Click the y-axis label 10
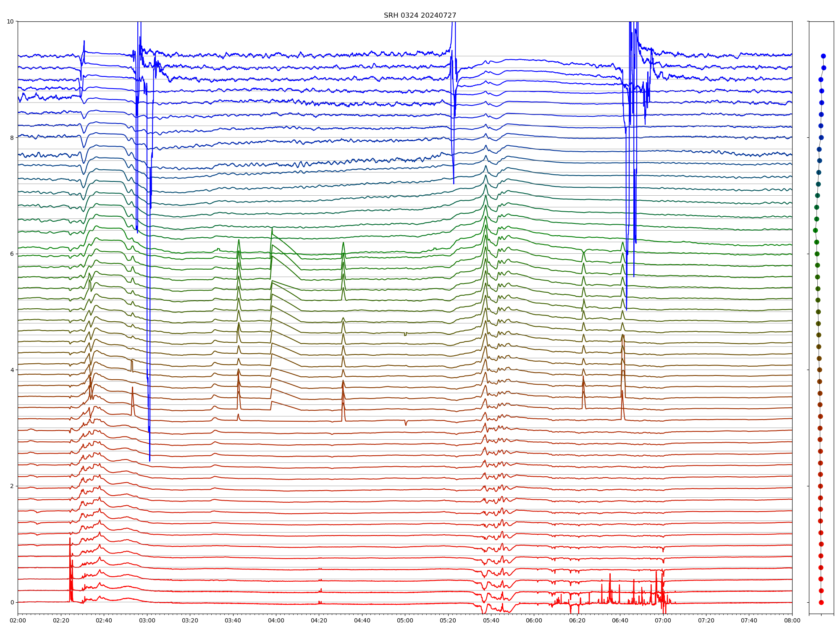This screenshot has width=840, height=630. (x=10, y=21)
